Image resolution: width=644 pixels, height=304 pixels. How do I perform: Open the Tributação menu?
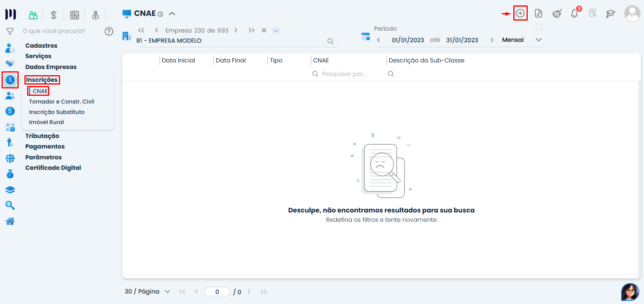42,136
